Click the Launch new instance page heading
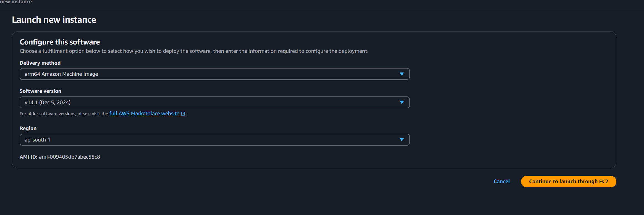 (x=54, y=20)
